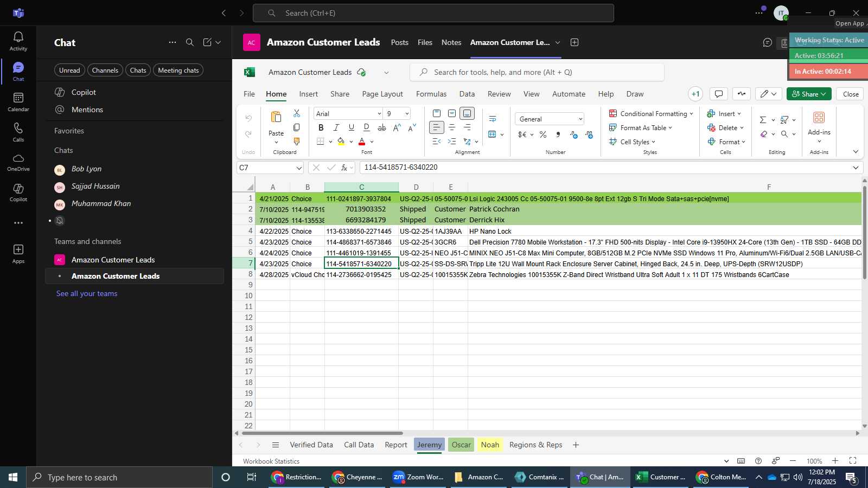Select Center horizontal alignment
The height and width of the screenshot is (488, 868).
pos(452,127)
